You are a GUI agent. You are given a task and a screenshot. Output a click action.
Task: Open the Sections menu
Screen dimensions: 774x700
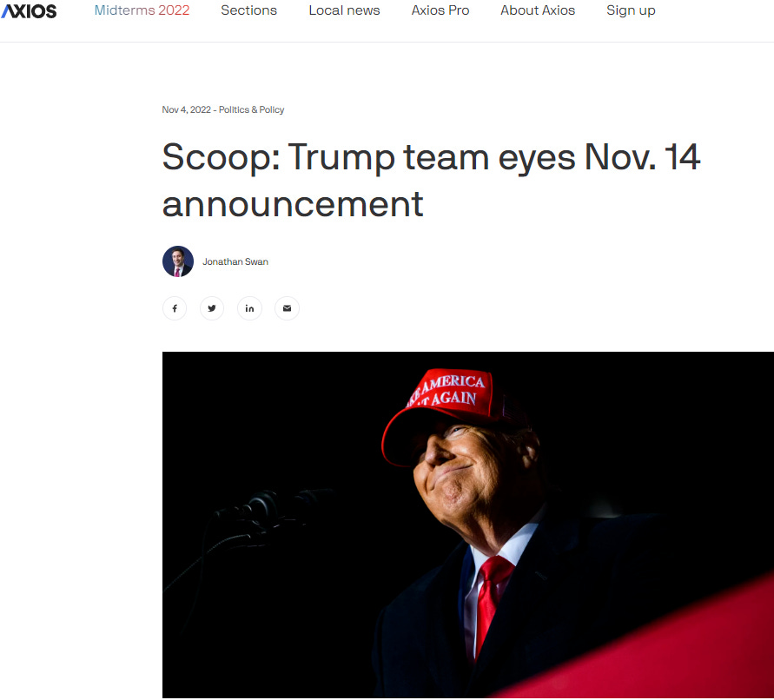click(x=248, y=10)
